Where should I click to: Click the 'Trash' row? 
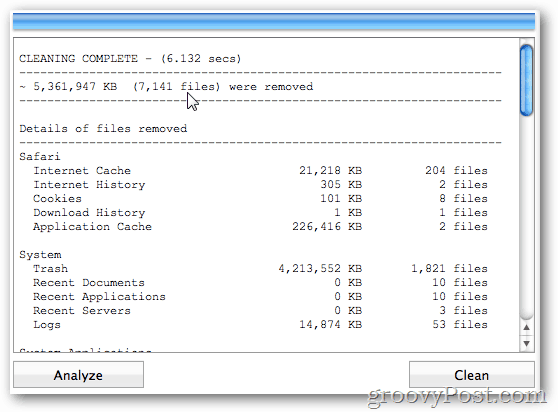coord(260,268)
